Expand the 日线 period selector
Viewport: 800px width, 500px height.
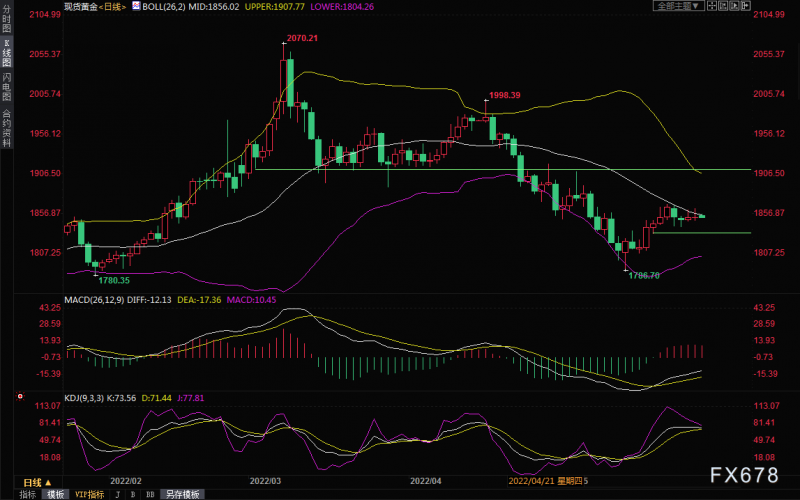coord(37,482)
